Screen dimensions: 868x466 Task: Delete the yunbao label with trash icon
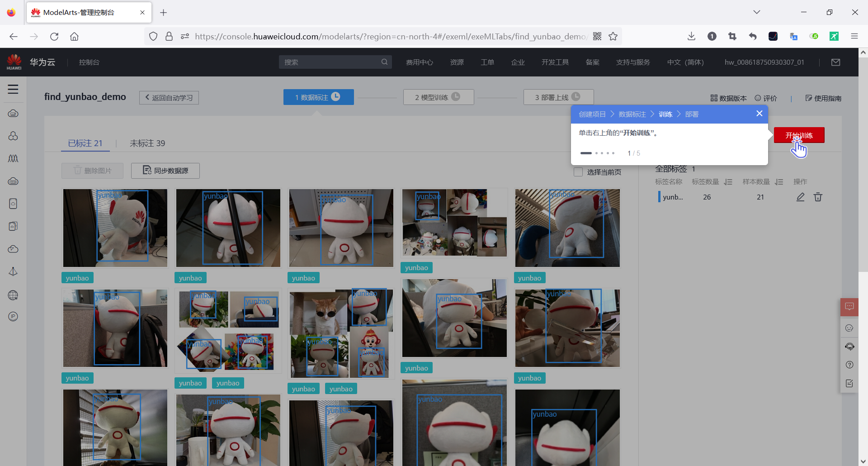(818, 197)
